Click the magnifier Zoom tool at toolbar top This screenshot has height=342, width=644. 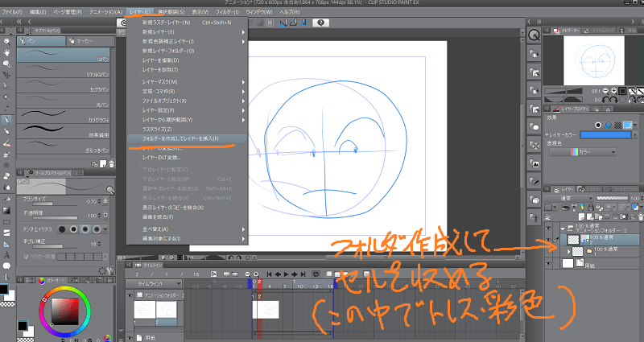coord(6,39)
